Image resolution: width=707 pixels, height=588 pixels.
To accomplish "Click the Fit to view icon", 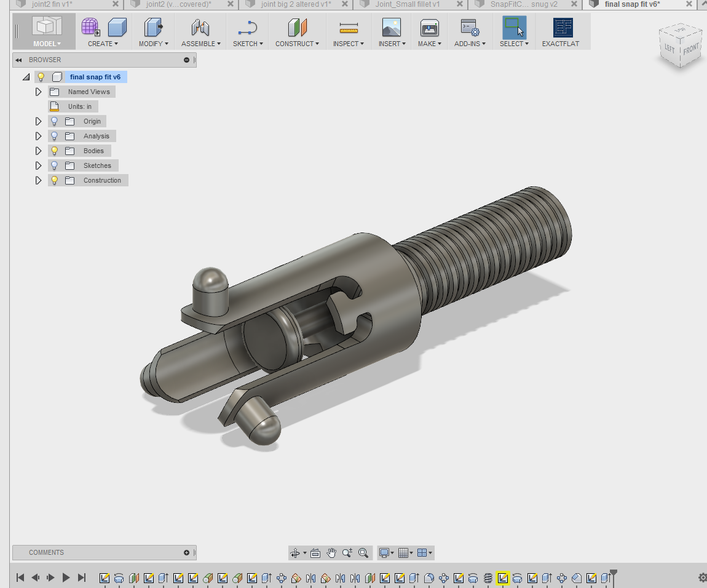I will click(x=363, y=553).
